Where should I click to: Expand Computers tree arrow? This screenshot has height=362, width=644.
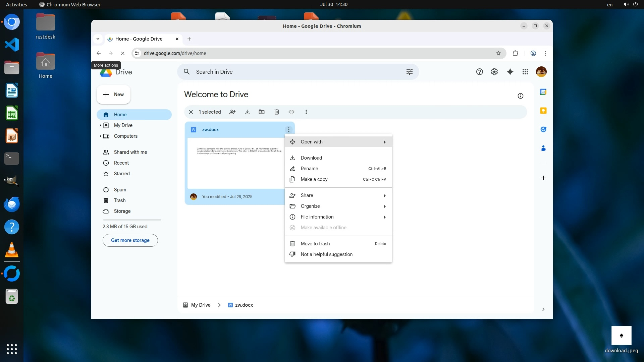100,136
